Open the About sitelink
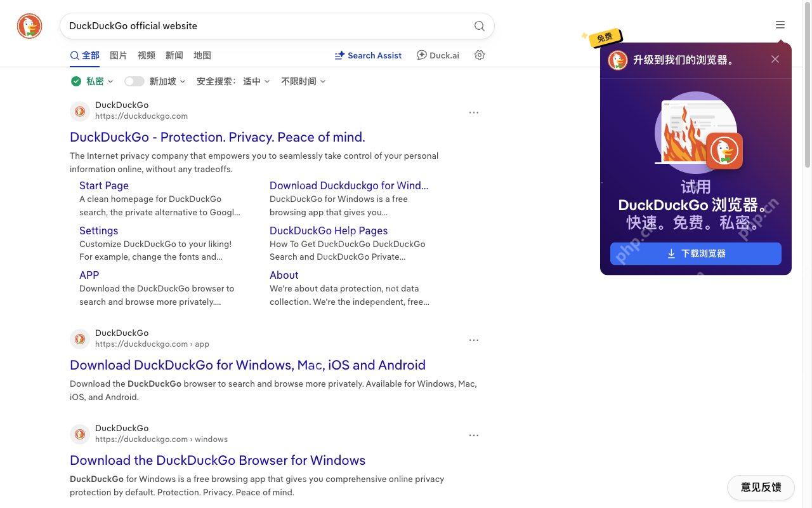 click(x=284, y=275)
